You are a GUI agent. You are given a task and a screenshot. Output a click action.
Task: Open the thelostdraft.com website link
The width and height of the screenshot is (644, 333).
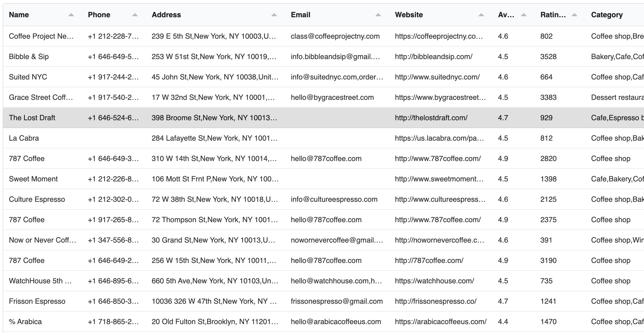click(431, 118)
